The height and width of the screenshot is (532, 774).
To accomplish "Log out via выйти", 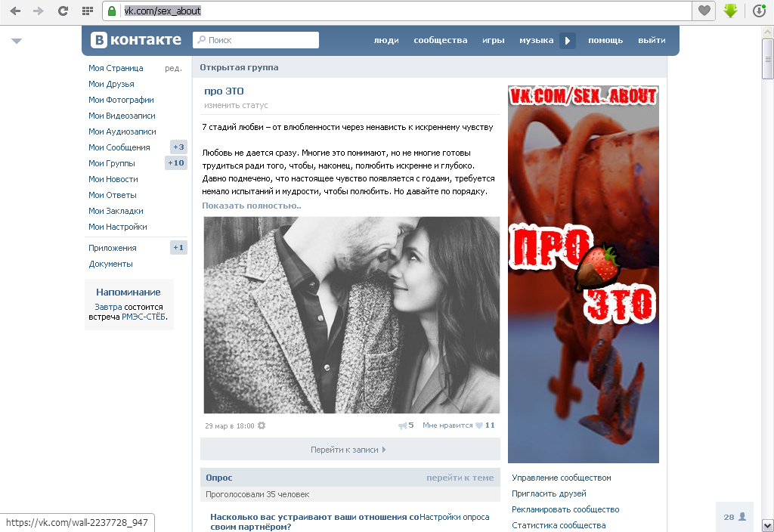I will click(x=652, y=40).
